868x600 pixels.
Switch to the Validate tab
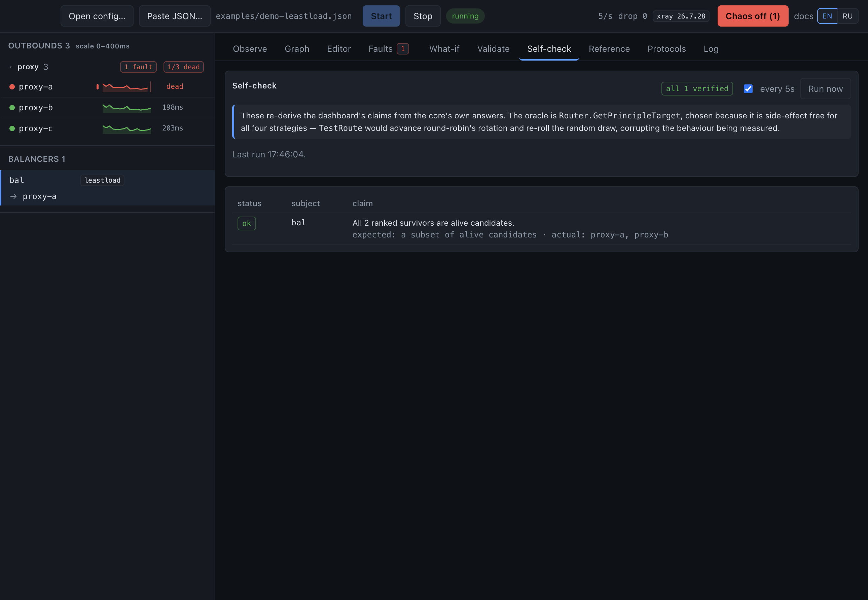493,49
